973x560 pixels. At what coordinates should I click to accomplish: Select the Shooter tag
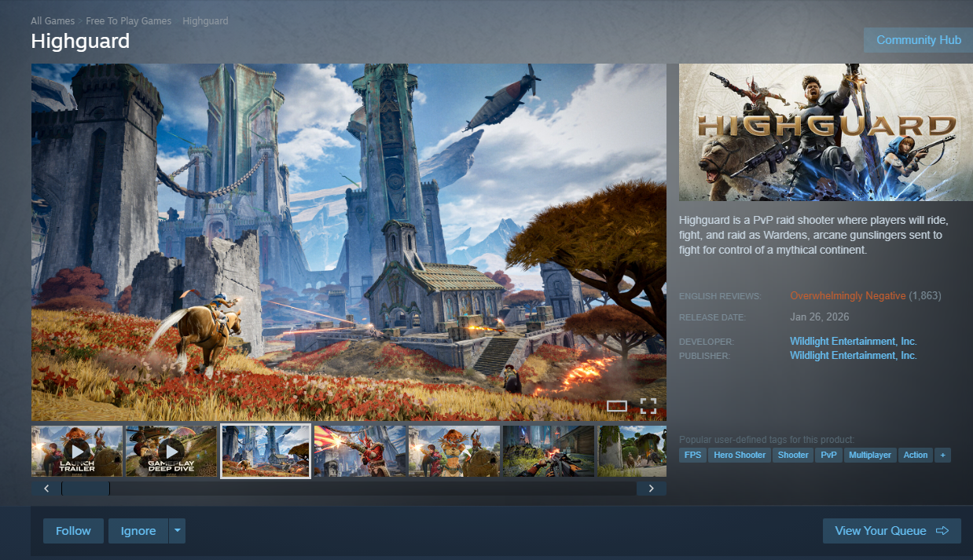(793, 455)
